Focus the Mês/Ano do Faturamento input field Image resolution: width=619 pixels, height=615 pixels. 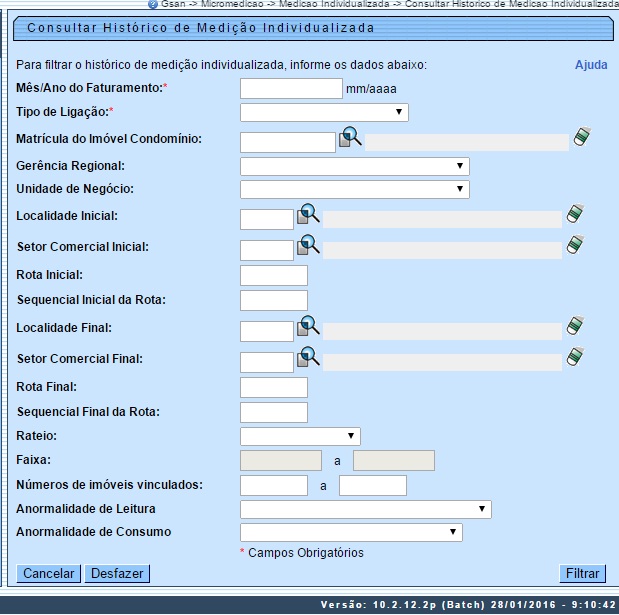click(x=292, y=89)
